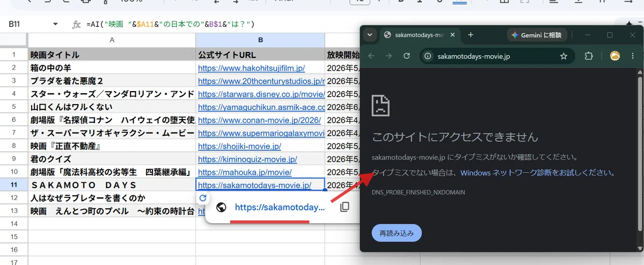Select the 劇場版『名探偵コナン cell

point(112,120)
